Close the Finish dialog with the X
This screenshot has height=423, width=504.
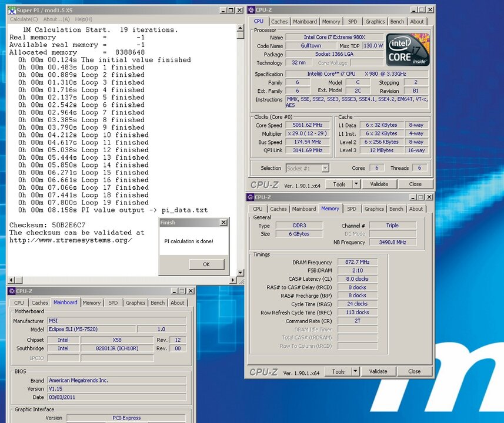click(223, 222)
